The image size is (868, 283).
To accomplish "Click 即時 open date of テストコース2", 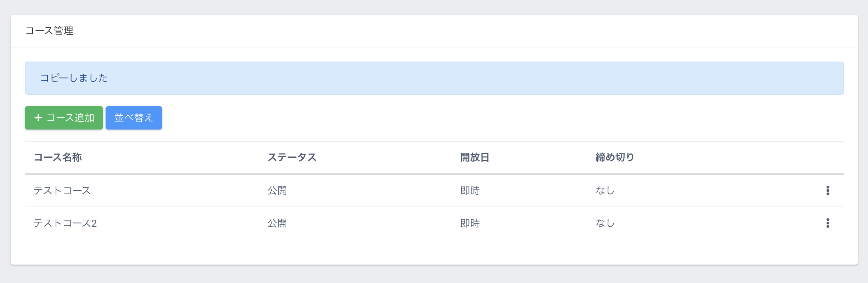I will tap(470, 223).
